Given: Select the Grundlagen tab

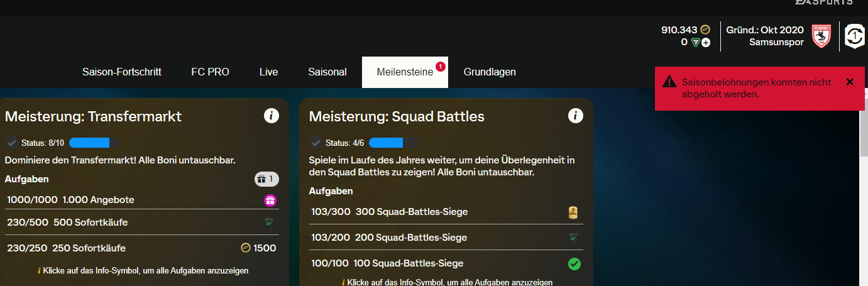Looking at the screenshot, I should [490, 72].
